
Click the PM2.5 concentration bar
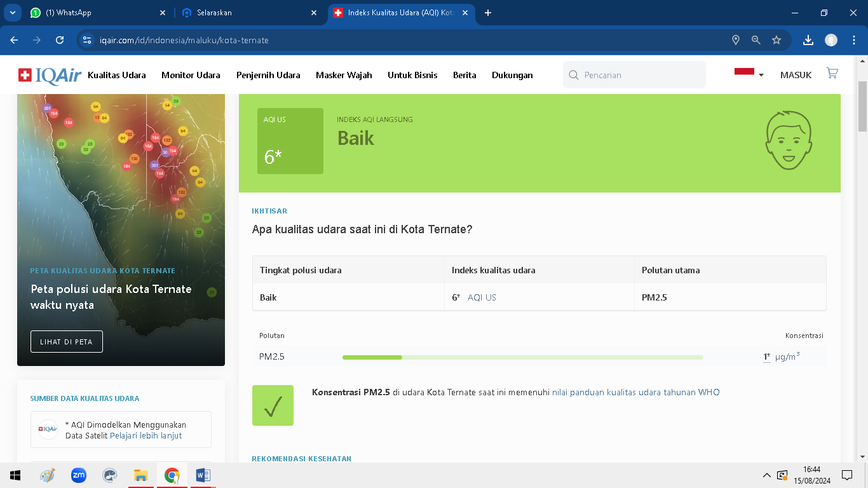coord(523,357)
